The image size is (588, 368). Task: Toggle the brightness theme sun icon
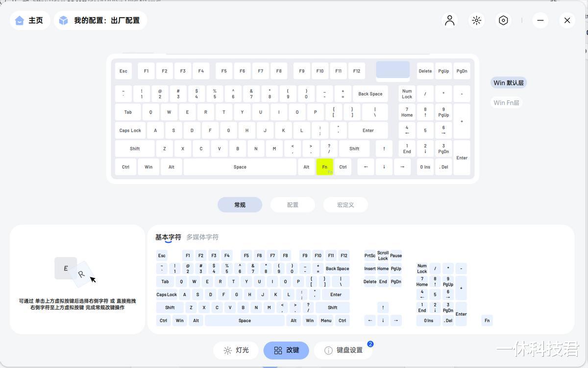click(476, 21)
